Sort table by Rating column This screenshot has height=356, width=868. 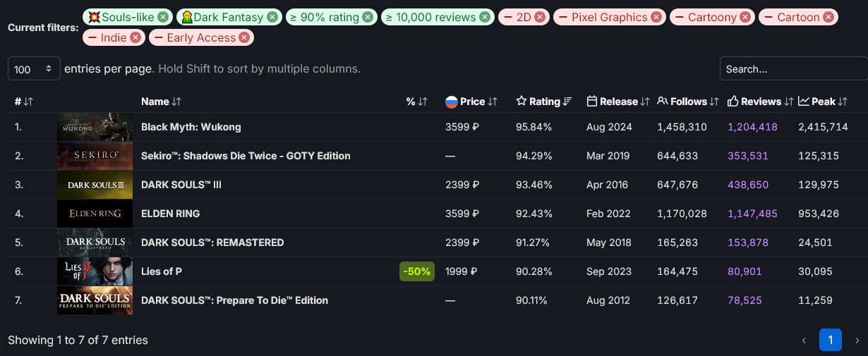pyautogui.click(x=544, y=102)
